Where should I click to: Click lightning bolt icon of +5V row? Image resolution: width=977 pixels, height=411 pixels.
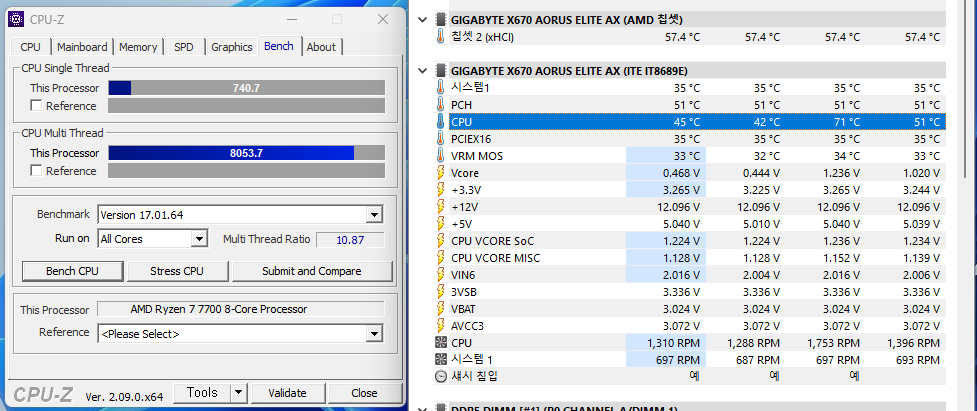441,224
